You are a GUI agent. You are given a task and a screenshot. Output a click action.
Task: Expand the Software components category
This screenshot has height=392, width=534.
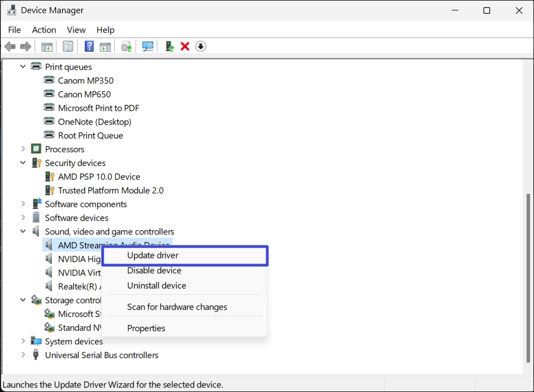coord(23,204)
